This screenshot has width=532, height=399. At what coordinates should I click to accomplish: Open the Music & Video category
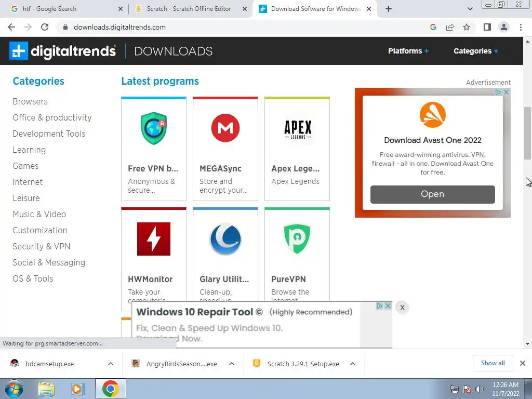pos(39,214)
